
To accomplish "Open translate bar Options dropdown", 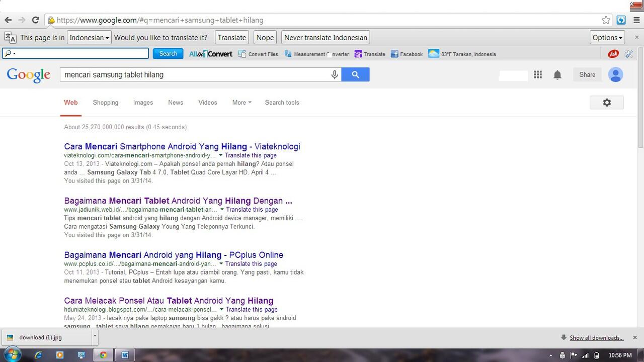I will click(607, 37).
